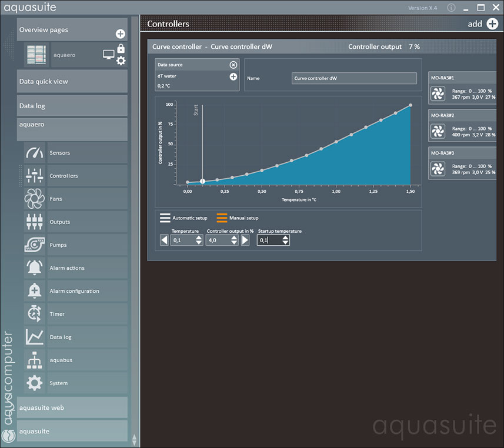The image size is (504, 448).
Task: Click the MO-RA3#1 fan icon
Action: click(438, 94)
